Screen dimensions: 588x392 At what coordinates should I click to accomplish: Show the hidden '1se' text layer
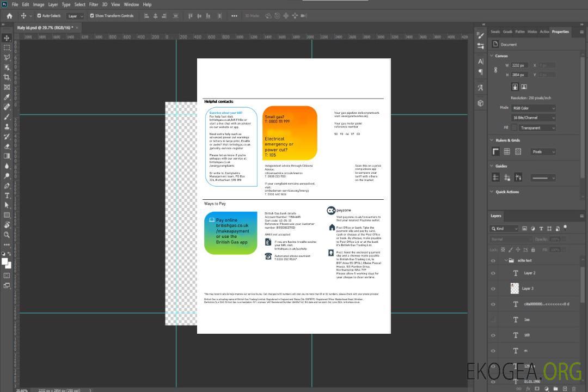(493, 320)
